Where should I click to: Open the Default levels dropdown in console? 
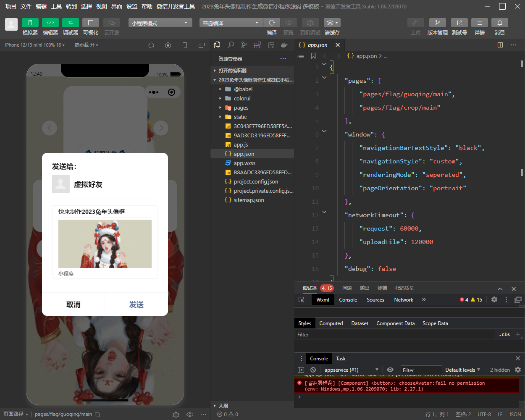[462, 370]
